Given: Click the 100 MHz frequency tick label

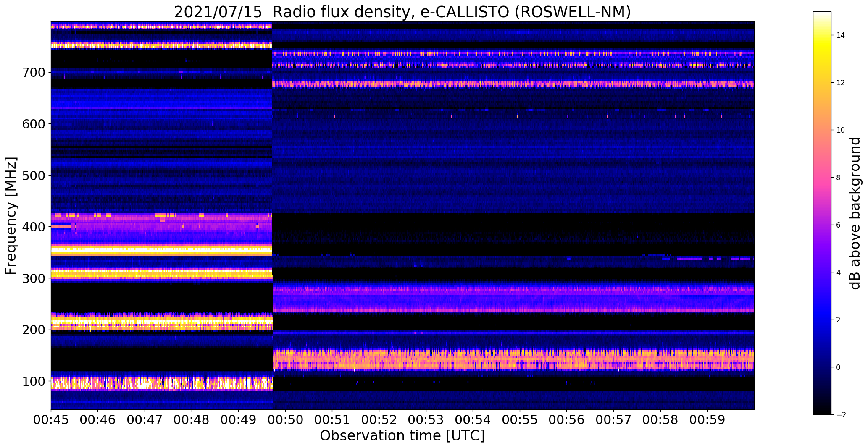Looking at the screenshot, I should [x=33, y=381].
